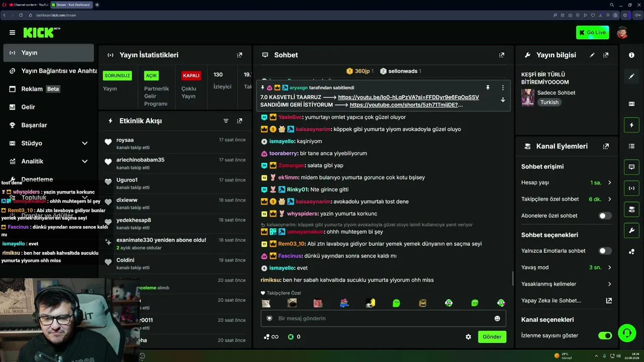The image size is (644, 362).
Task: Click exanimate330 yeniden abone oldu entry
Action: [x=175, y=244]
